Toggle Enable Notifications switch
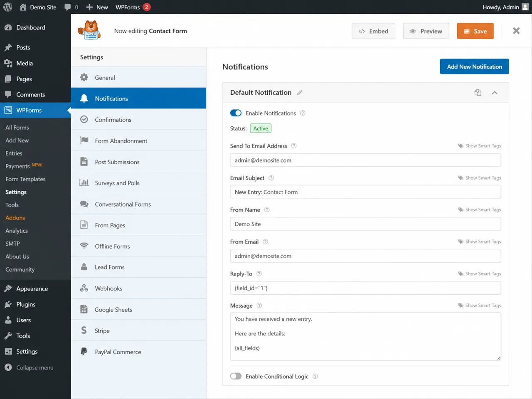532x399 pixels. pyautogui.click(x=236, y=113)
